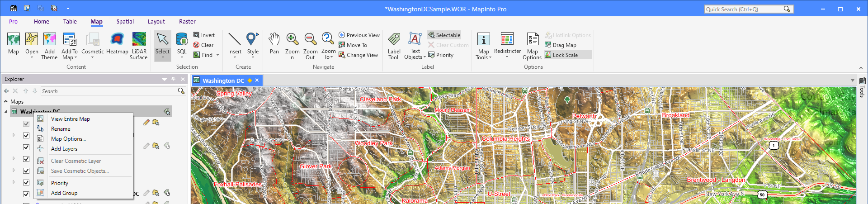Image resolution: width=868 pixels, height=204 pixels.
Task: Expand the Find dropdown arrow
Action: click(218, 55)
